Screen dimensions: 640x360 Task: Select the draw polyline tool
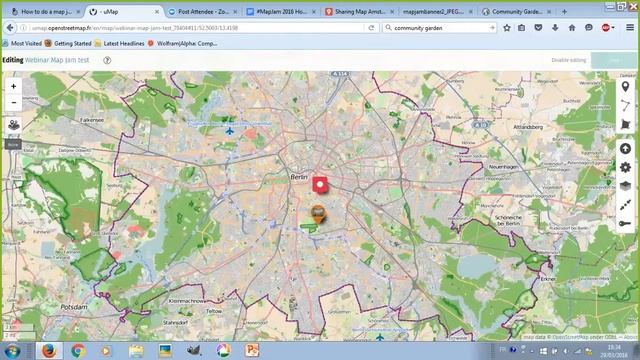[x=625, y=105]
